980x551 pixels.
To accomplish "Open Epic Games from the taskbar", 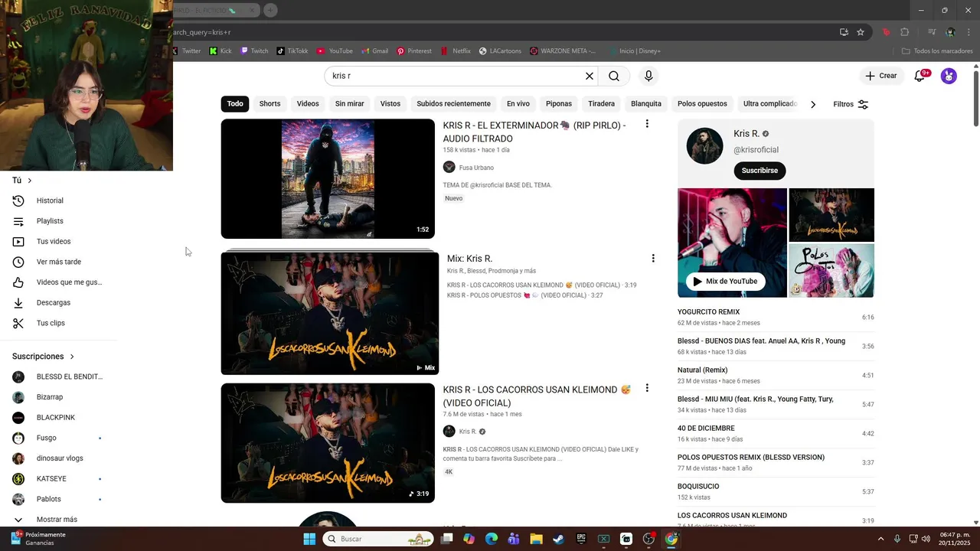I will tap(581, 539).
